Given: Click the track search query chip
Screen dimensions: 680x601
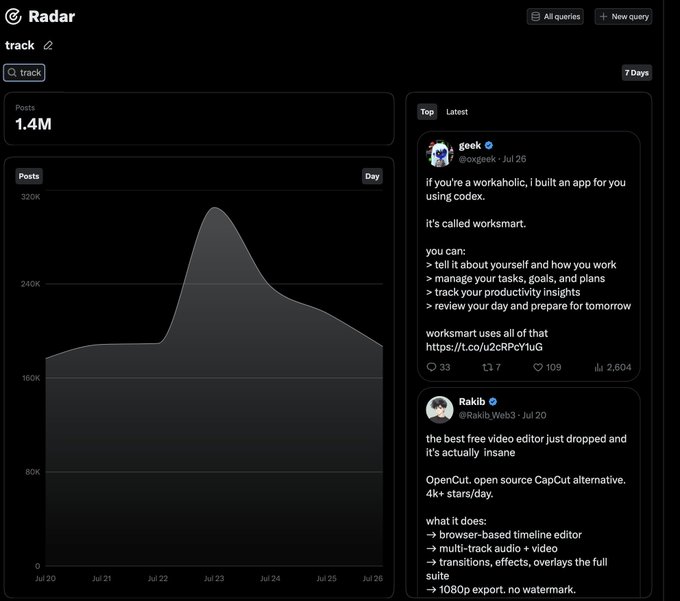Looking at the screenshot, I should coord(24,72).
